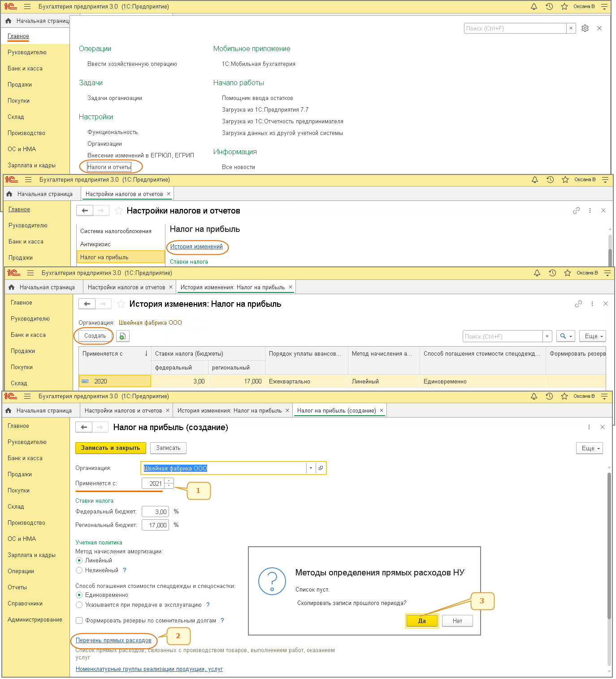Close the Настройки налогов и отчетов tab in the bottom window

[168, 410]
